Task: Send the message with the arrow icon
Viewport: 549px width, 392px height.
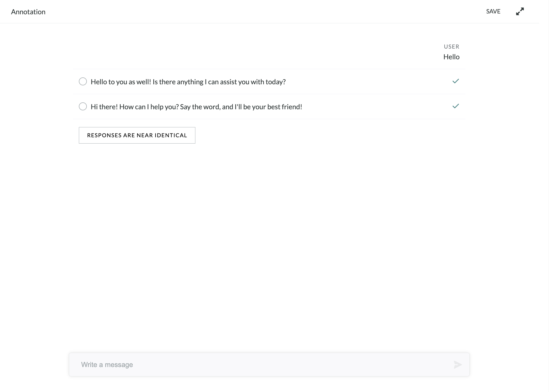Action: [458, 365]
